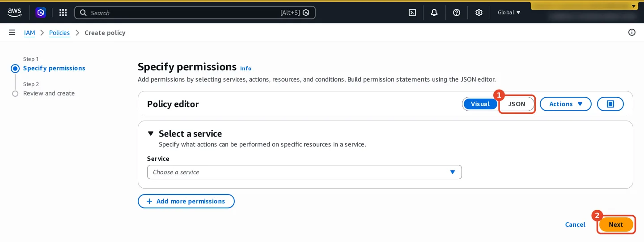Screen dimensions: 644x242
Task: Open the purple hexagon extension icon
Action: (x=41, y=13)
